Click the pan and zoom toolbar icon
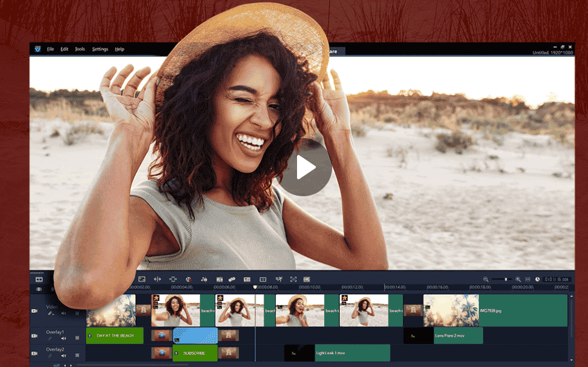 pyautogui.click(x=142, y=279)
